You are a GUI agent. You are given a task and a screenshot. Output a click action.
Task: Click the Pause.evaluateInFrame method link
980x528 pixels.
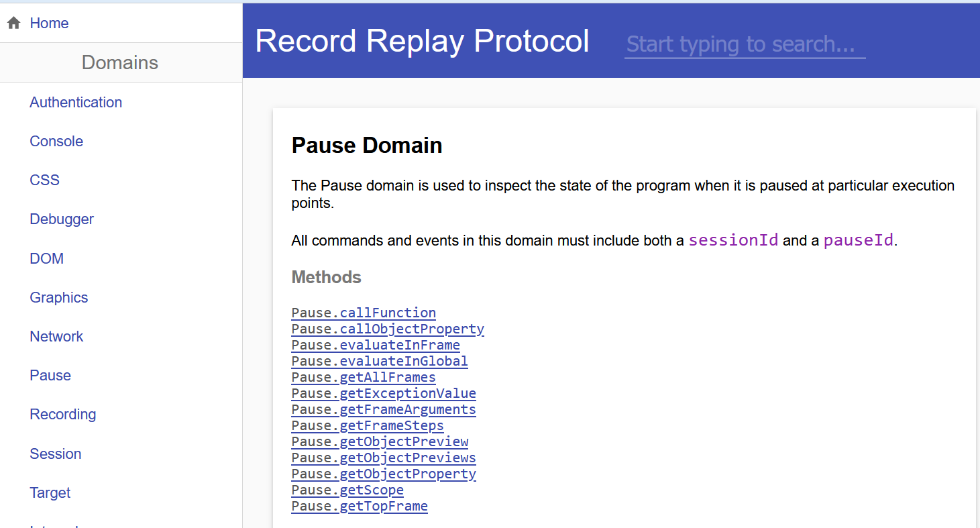376,346
